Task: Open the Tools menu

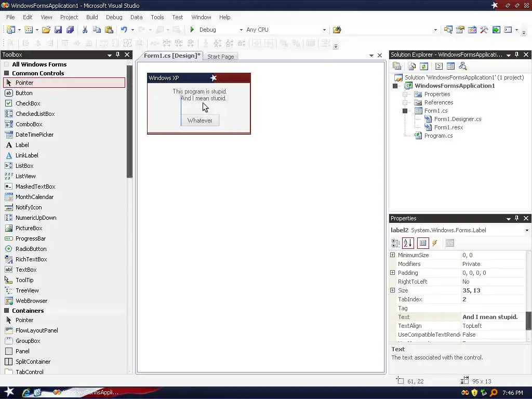Action: [x=157, y=17]
